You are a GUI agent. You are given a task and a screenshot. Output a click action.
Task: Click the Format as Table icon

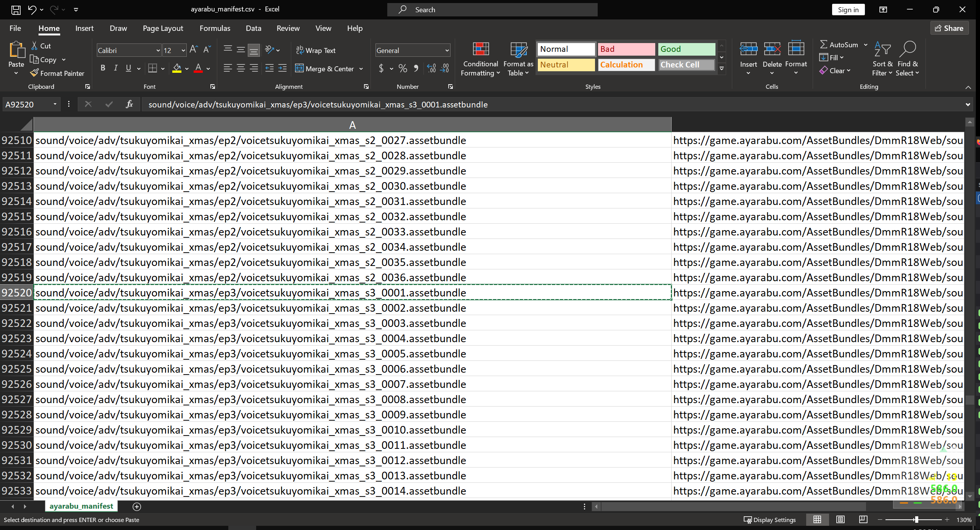518,50
